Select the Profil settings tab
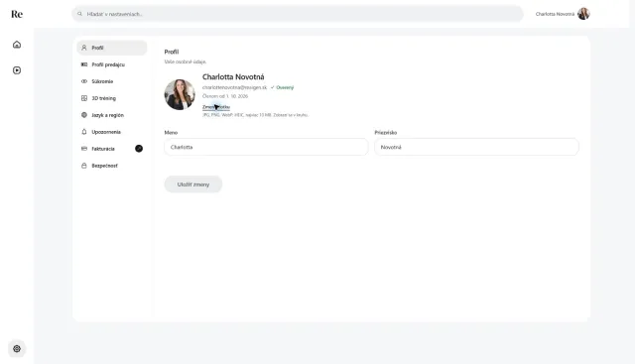This screenshot has height=364, width=635. (112, 48)
